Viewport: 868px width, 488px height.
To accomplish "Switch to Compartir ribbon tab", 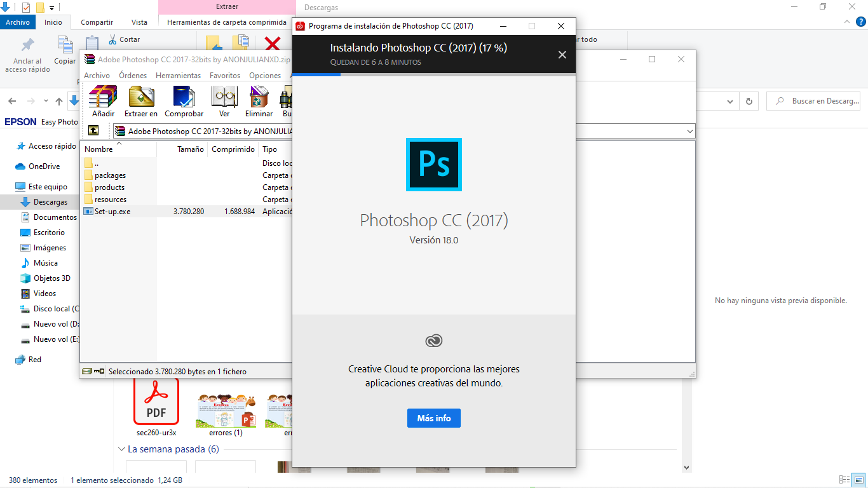I will point(97,22).
